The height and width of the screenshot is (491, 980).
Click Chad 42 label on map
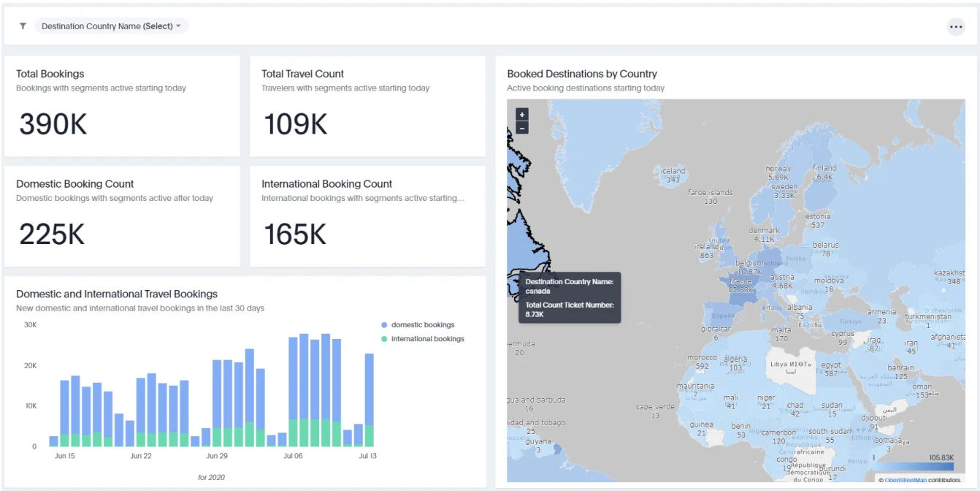[795, 409]
